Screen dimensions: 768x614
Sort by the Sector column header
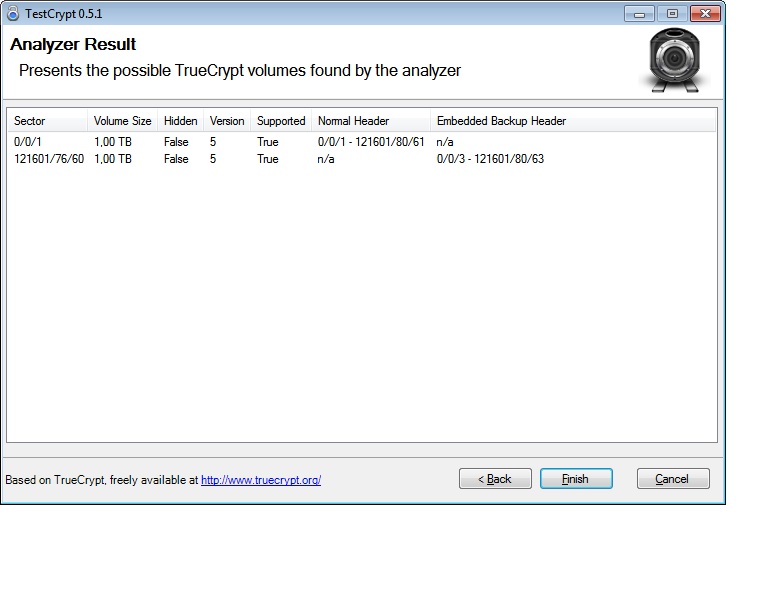48,121
